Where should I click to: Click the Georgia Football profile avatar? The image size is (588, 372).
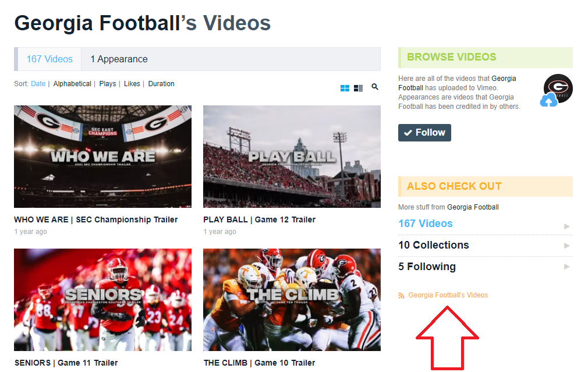click(x=558, y=88)
